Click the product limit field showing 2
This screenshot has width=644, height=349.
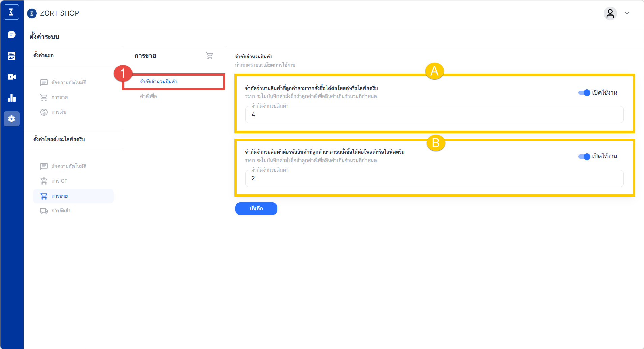[x=434, y=178]
